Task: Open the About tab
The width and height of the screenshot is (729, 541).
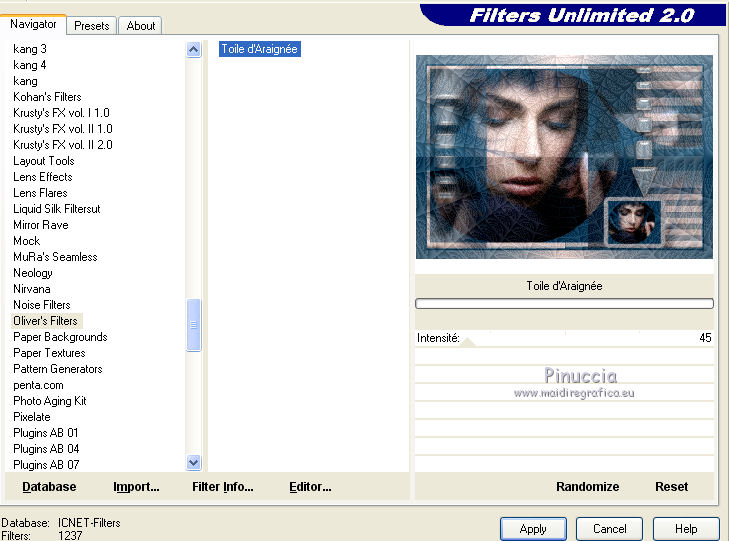Action: click(x=140, y=26)
